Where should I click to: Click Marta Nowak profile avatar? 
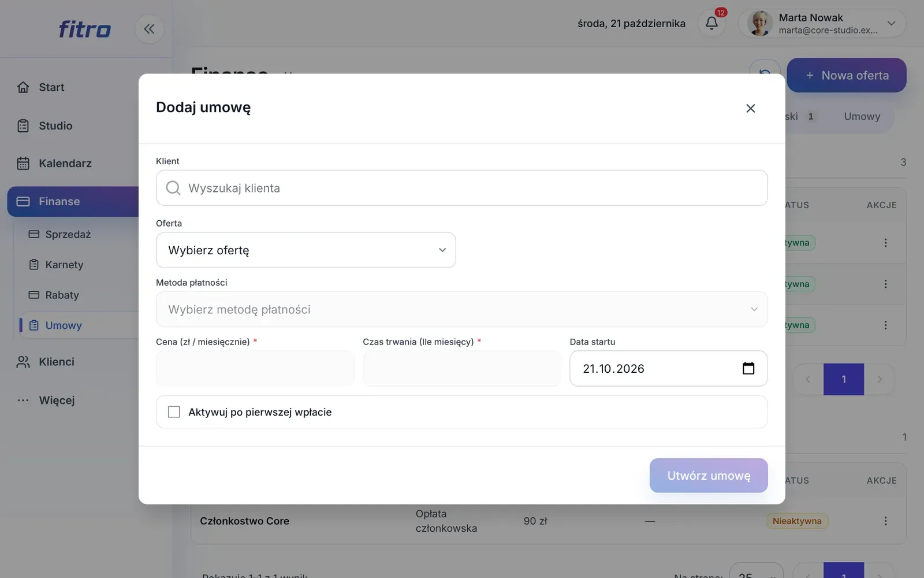click(759, 23)
